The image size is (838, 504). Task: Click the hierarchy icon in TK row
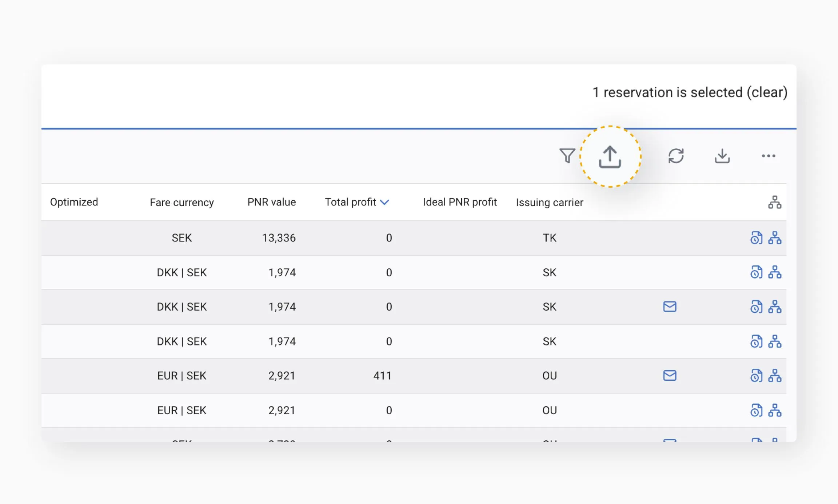pyautogui.click(x=774, y=238)
